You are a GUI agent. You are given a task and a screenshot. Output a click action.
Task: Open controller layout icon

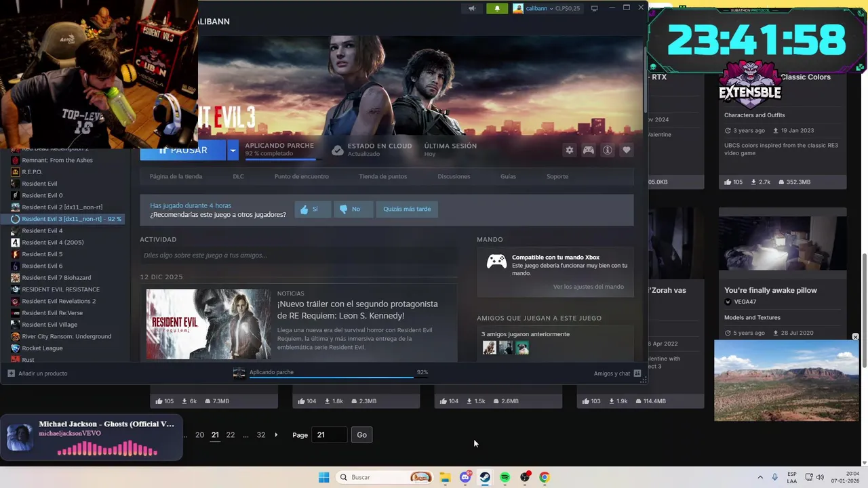point(589,150)
